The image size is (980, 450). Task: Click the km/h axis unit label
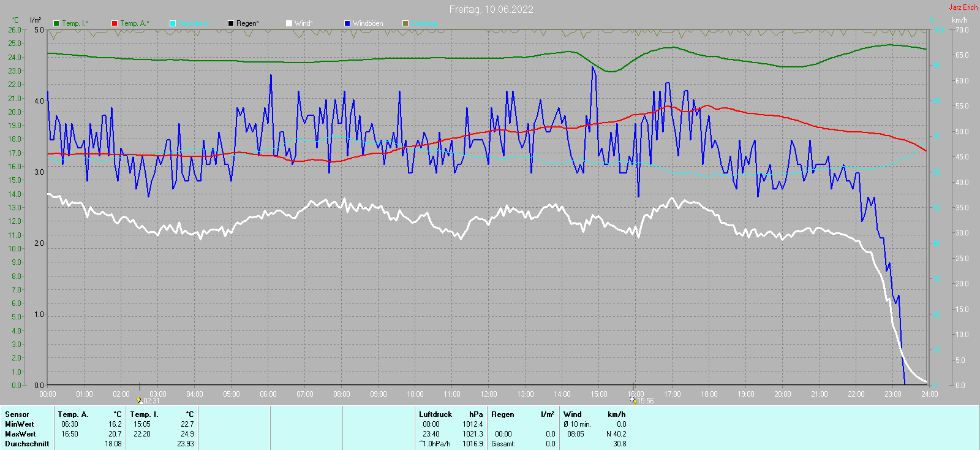pyautogui.click(x=959, y=20)
